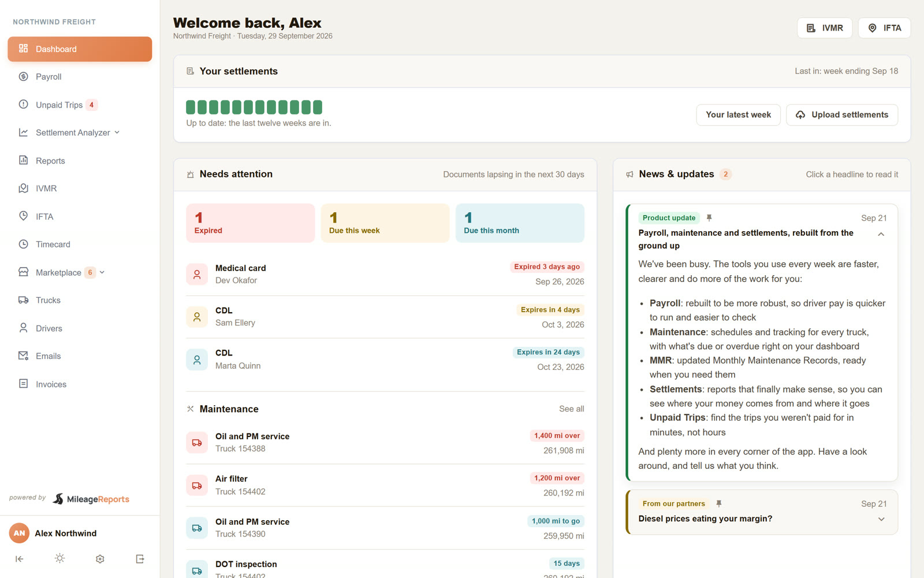Viewport: 924px width, 578px height.
Task: Open Timecard from the sidebar
Action: [x=80, y=244]
